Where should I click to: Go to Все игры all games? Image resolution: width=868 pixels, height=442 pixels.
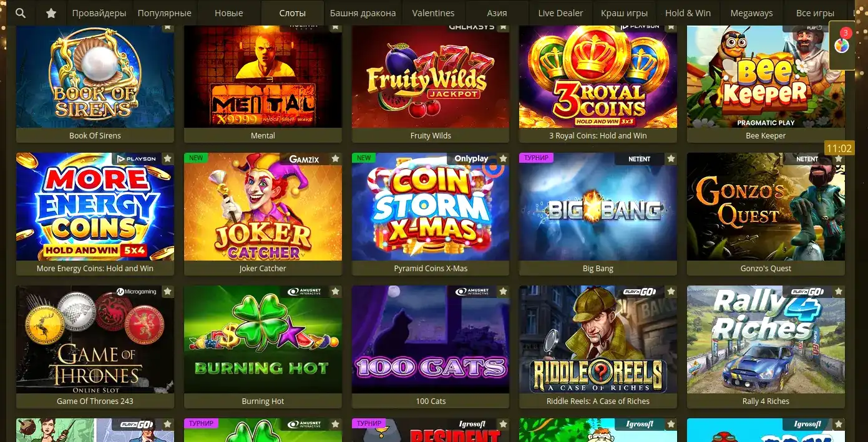pos(815,13)
